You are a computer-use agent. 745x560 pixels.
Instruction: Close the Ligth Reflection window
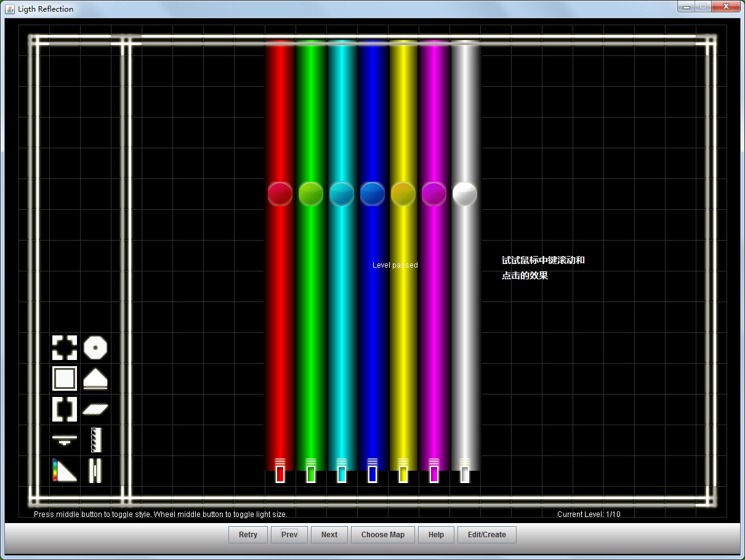point(725,6)
